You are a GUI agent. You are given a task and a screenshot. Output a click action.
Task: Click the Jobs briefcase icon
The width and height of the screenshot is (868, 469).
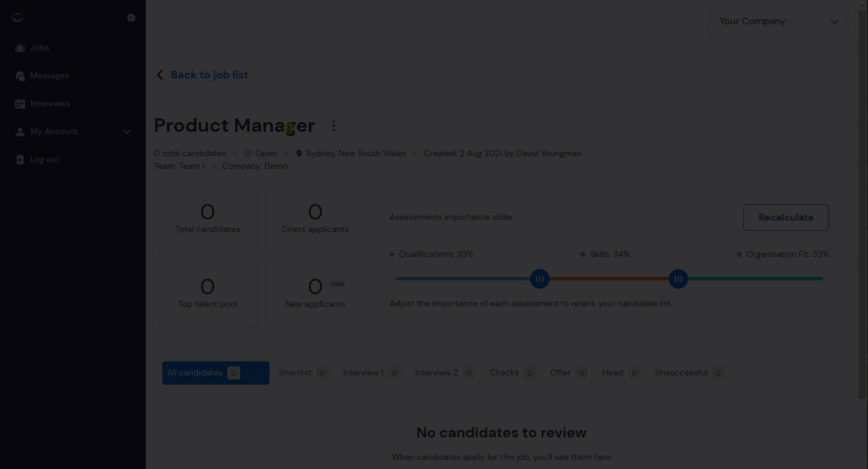(x=20, y=48)
